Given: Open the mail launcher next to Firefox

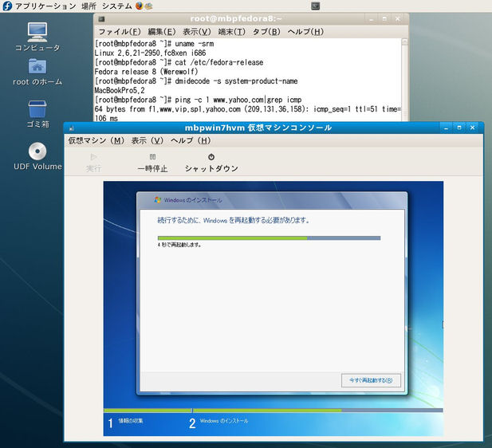Looking at the screenshot, I should (x=149, y=6).
